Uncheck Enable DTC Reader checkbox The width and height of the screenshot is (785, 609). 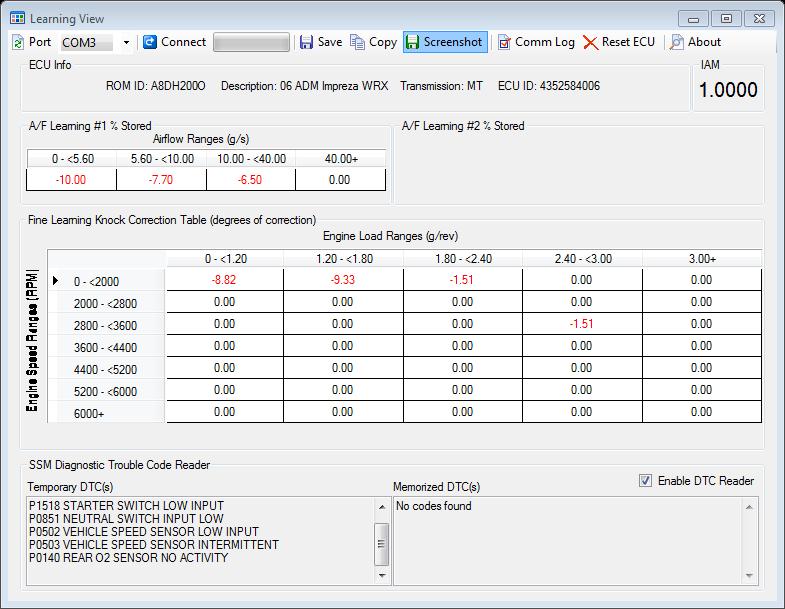click(x=645, y=481)
